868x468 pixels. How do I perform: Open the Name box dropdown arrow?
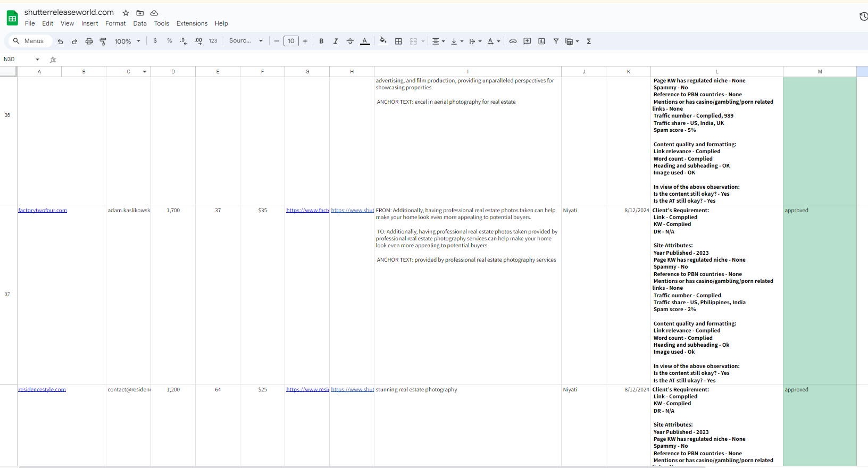[x=37, y=59]
